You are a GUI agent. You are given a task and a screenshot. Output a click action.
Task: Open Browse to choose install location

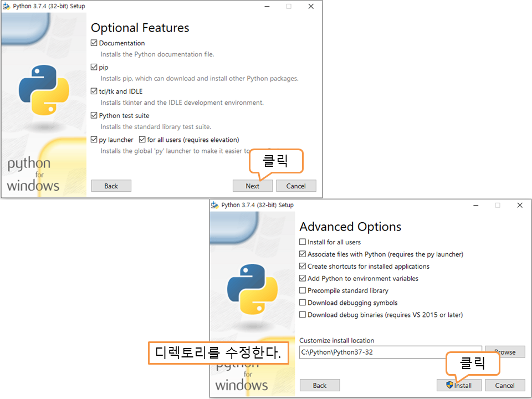(505, 352)
